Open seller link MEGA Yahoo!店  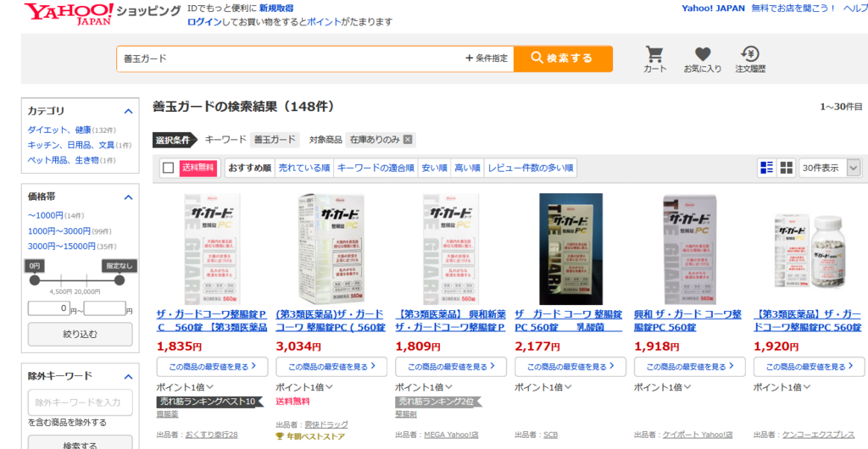(x=453, y=435)
